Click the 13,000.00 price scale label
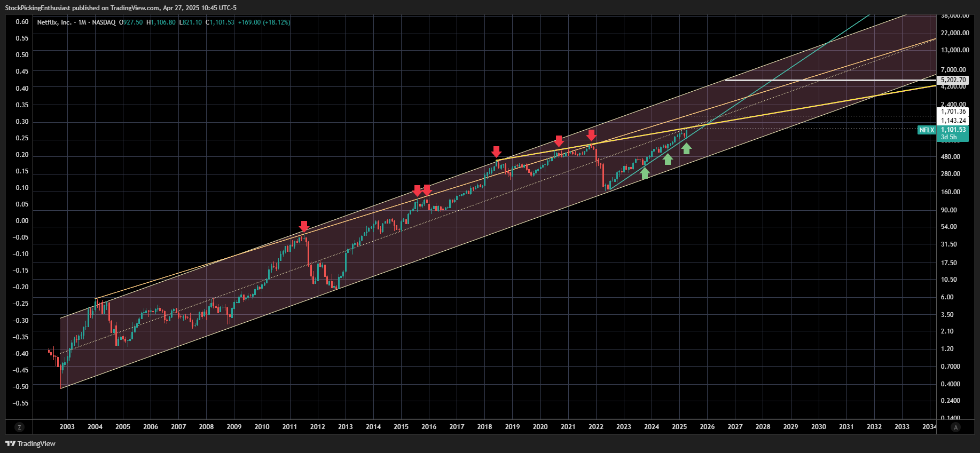This screenshot has height=453, width=980. [955, 50]
